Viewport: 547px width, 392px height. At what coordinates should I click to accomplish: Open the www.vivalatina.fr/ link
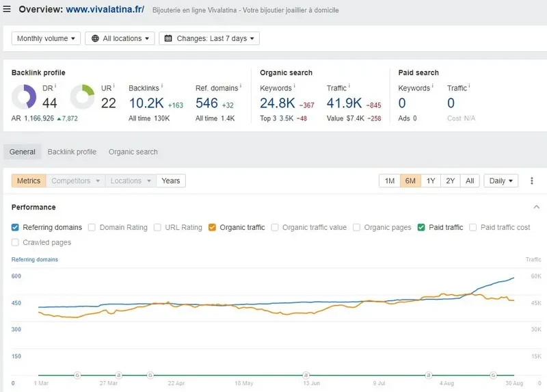105,10
